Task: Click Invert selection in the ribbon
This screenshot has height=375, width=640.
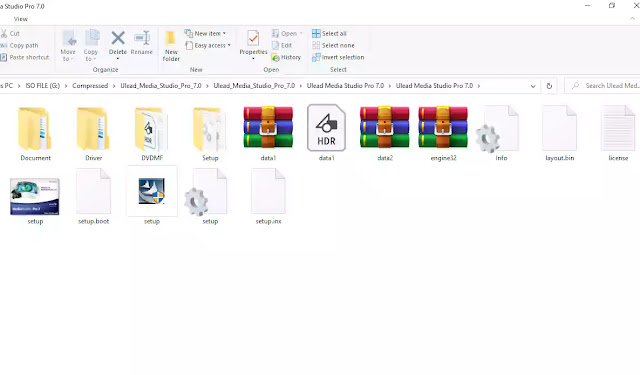Action: click(338, 57)
